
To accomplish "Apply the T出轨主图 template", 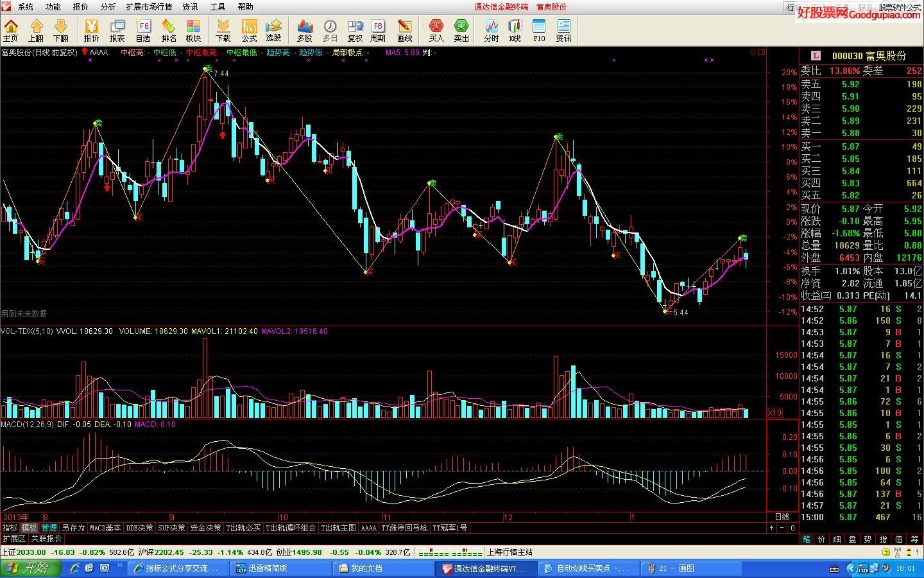I will tap(338, 528).
